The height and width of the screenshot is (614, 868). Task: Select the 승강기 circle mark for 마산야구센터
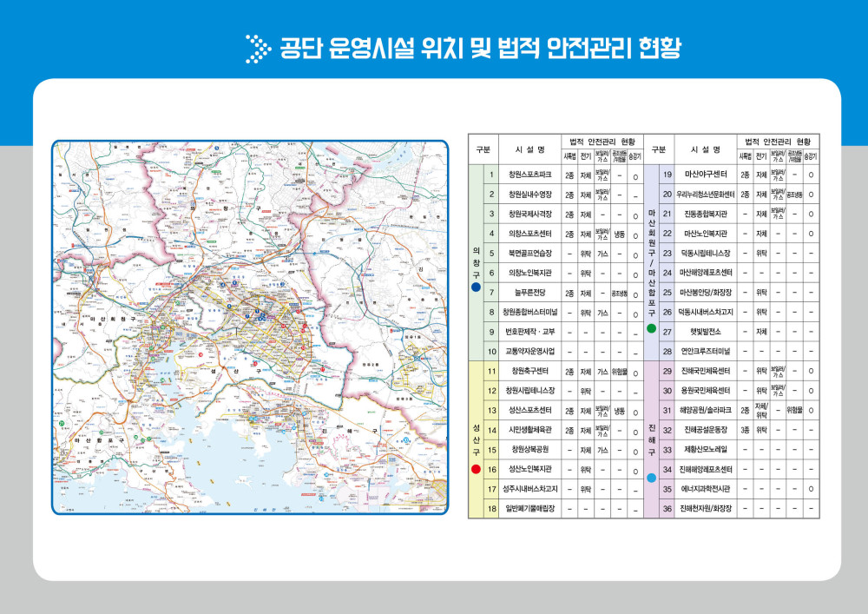pyautogui.click(x=810, y=176)
